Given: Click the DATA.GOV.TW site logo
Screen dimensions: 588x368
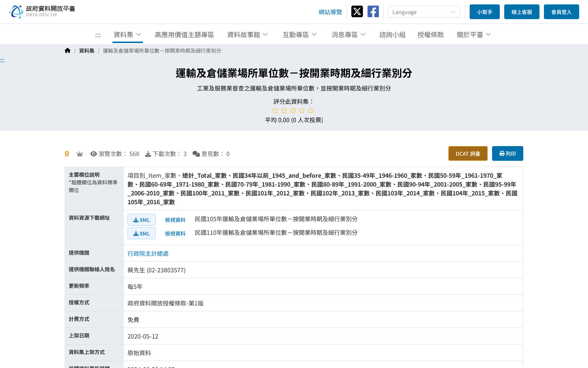Looking at the screenshot, I should [42, 11].
